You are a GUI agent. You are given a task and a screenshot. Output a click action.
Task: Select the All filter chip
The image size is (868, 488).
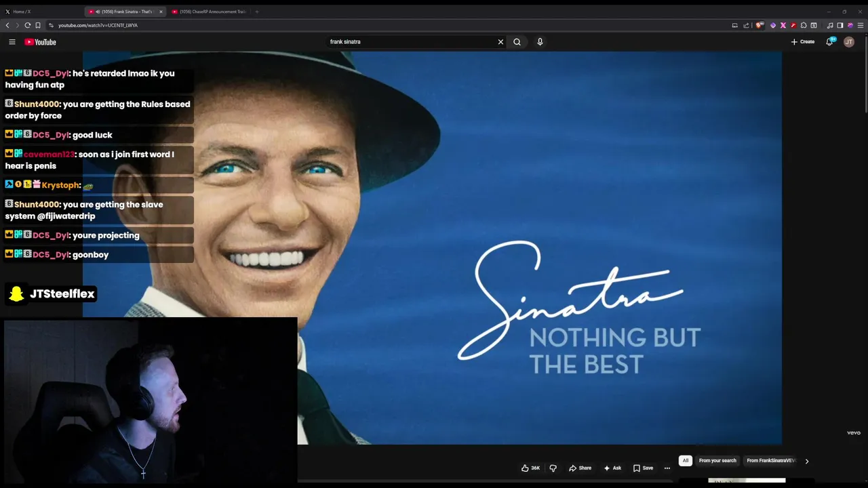[x=686, y=461]
